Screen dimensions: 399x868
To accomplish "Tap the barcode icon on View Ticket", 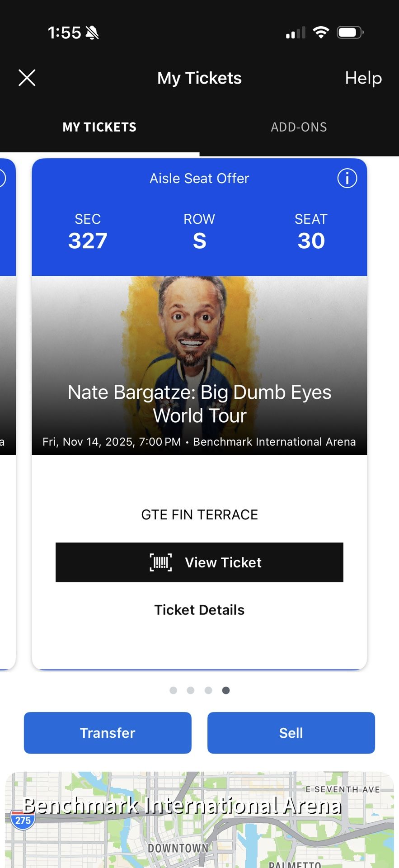I will [161, 562].
